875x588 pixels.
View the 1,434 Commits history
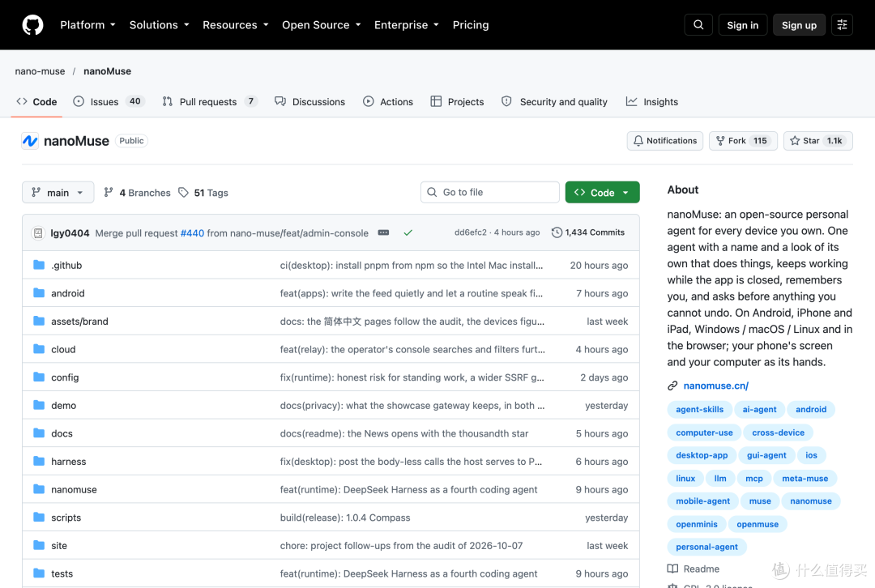[588, 232]
